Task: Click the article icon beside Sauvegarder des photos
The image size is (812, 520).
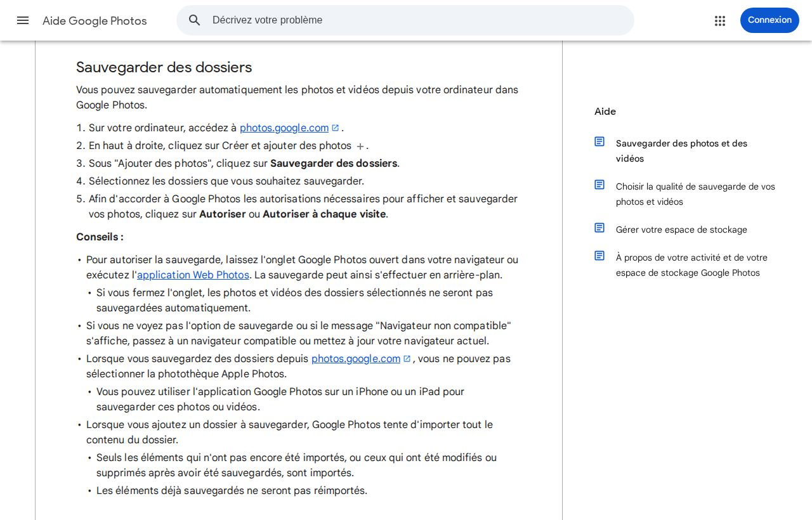Action: (x=599, y=141)
